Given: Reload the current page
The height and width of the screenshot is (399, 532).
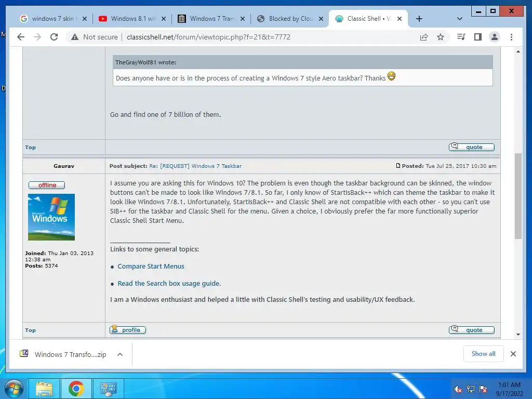Looking at the screenshot, I should (x=54, y=37).
